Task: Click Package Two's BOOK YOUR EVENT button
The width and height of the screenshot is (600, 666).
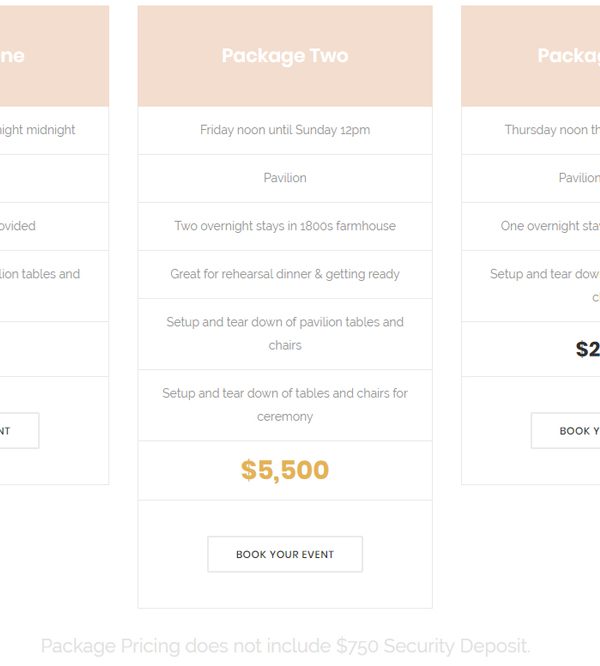Action: tap(285, 554)
